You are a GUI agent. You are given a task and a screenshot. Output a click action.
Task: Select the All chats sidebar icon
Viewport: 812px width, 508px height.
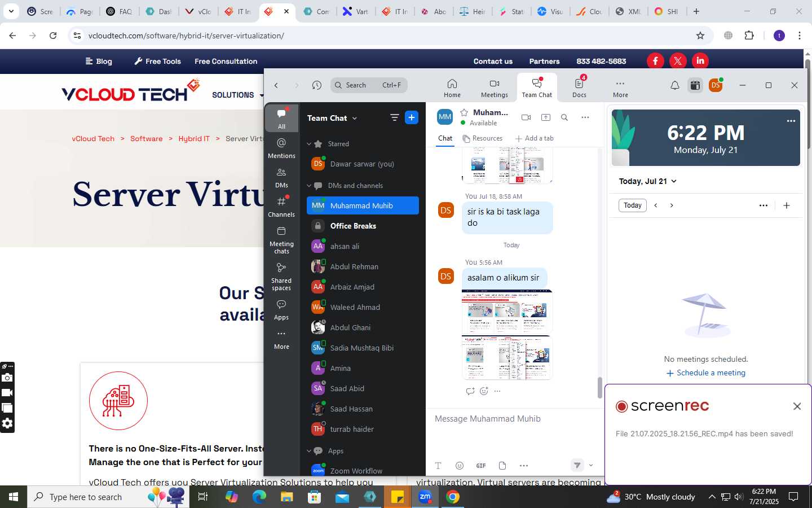tap(281, 118)
